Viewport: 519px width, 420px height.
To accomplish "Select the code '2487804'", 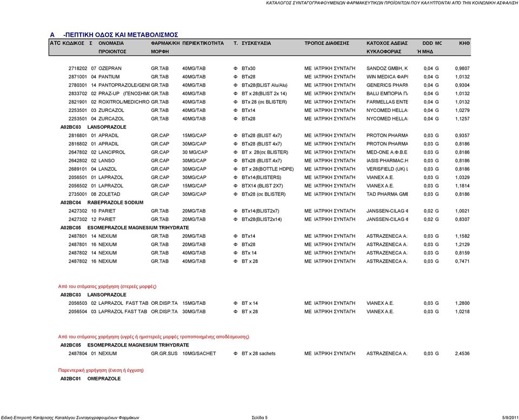I will (x=78, y=354).
